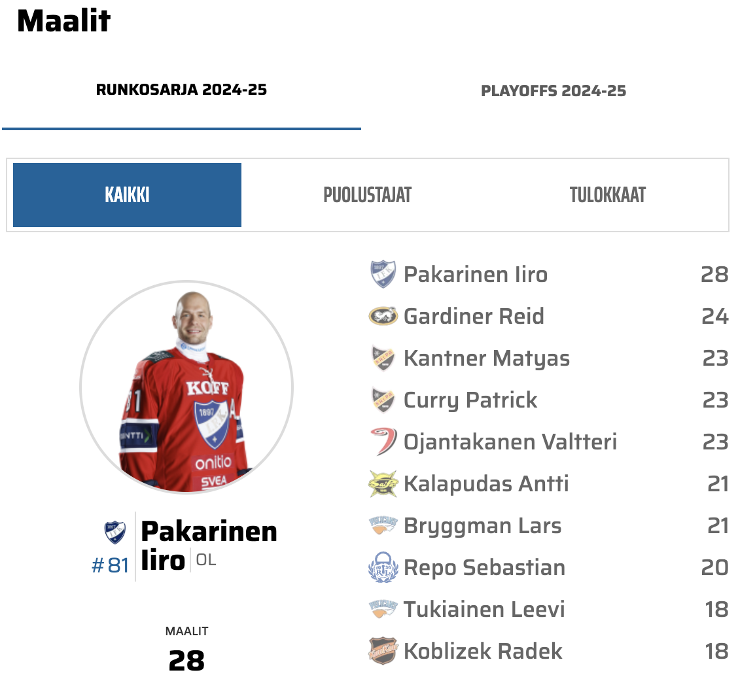This screenshot has height=700, width=738.
Task: Click team logo beside Kantner Matyas
Action: pos(383,359)
